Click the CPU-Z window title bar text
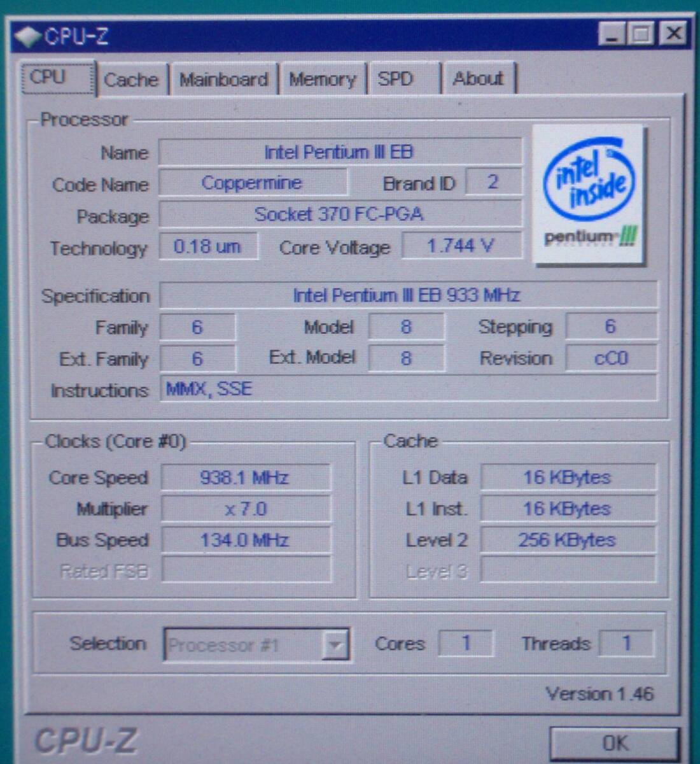700x764 pixels. (76, 36)
